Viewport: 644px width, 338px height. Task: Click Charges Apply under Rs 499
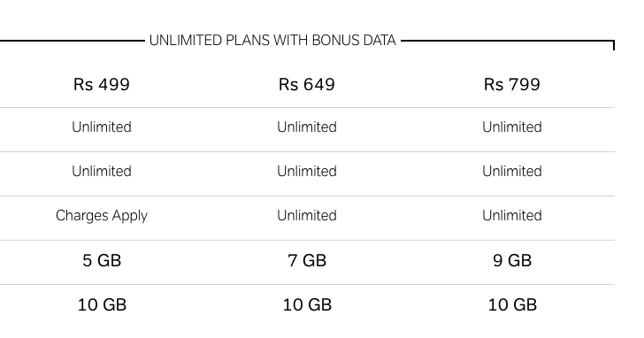click(102, 216)
